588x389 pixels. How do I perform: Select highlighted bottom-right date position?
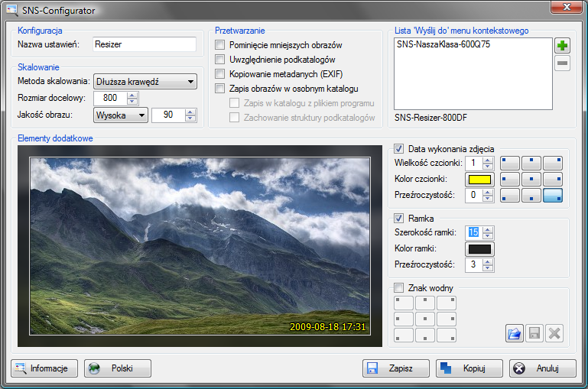click(x=553, y=195)
